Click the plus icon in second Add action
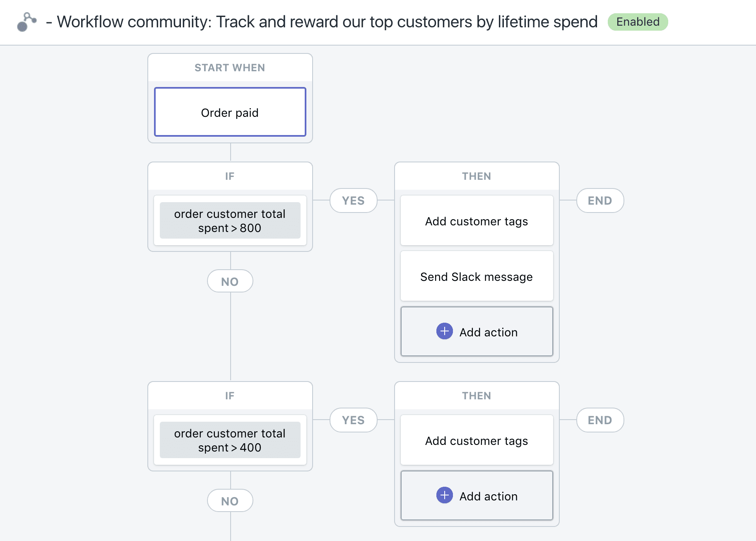 [x=445, y=495]
